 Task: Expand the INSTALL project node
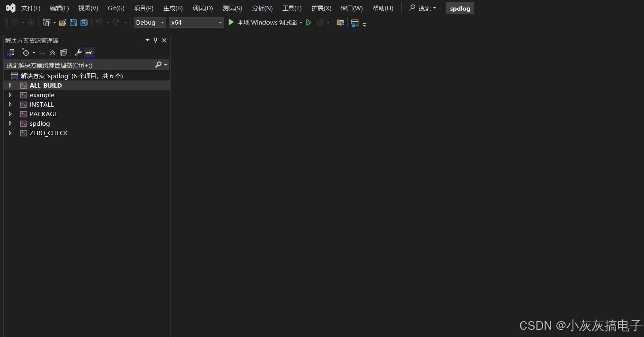(10, 104)
